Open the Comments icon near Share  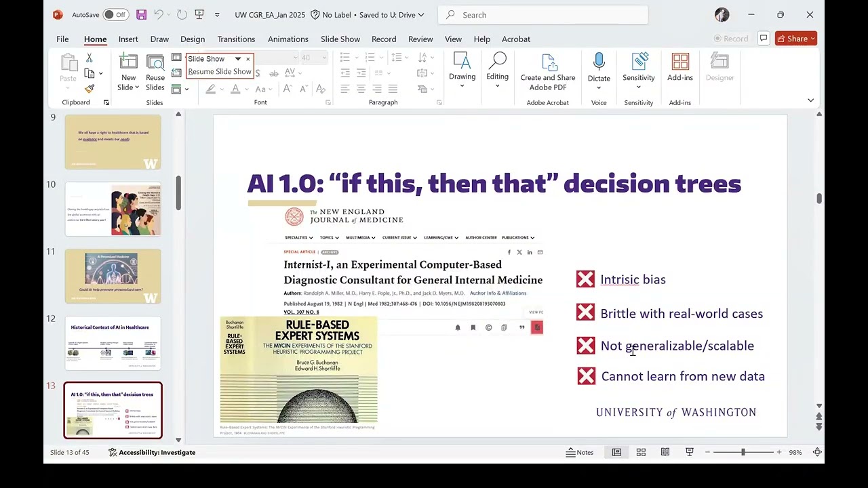764,39
